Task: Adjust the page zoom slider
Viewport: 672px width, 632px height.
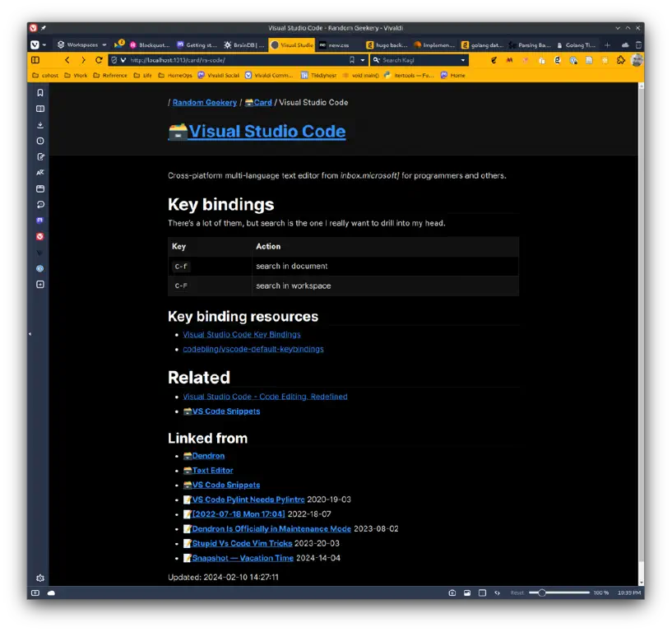Action: point(559,592)
